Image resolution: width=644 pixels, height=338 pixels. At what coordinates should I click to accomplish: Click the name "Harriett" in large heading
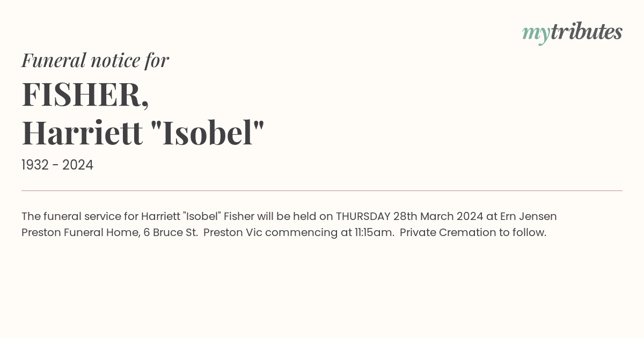click(82, 133)
